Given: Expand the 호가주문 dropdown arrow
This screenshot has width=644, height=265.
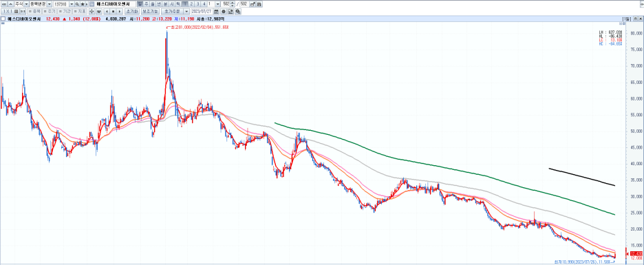Looking at the screenshot, I should point(186,11).
